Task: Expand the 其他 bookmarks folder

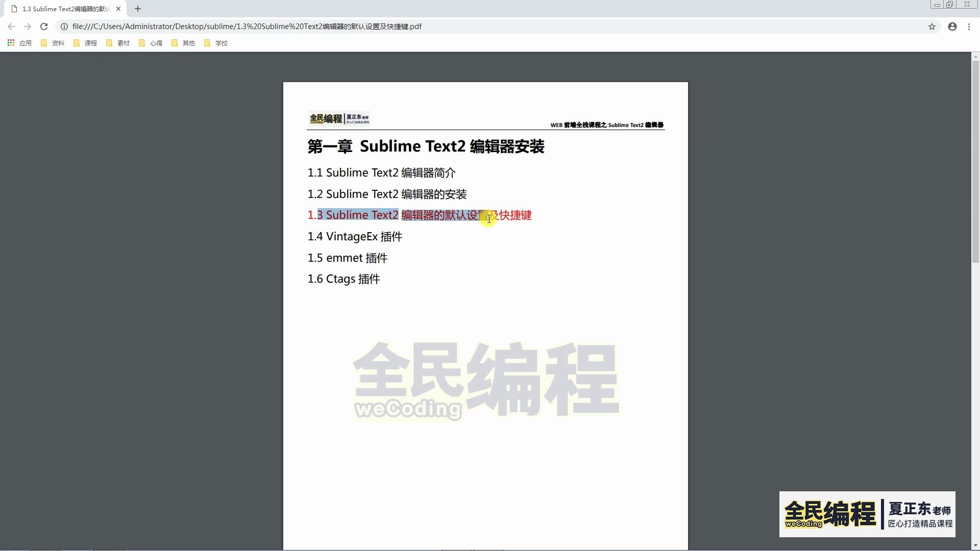Action: [175, 43]
